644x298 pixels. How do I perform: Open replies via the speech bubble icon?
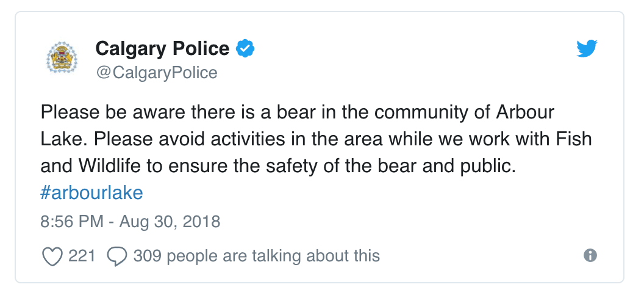coord(116,256)
